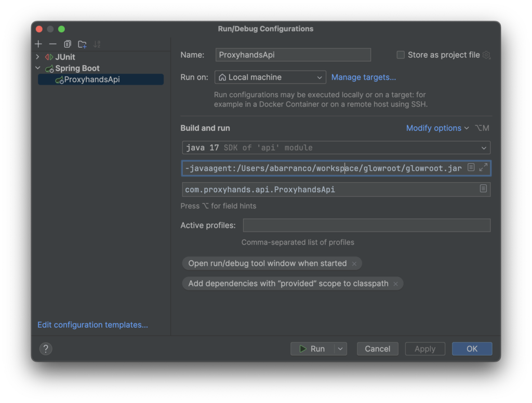Viewport: 532px width, 403px height.
Task: Open the VM options text list icon
Action: tap(471, 167)
